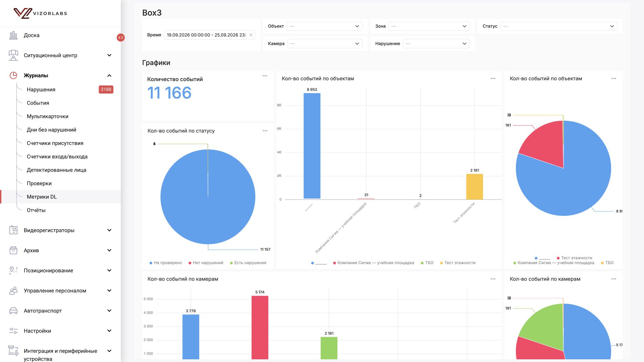Viewport: 644px width, 362px height.
Task: Toggle Нет нарушений legend in status chart
Action: point(206,263)
